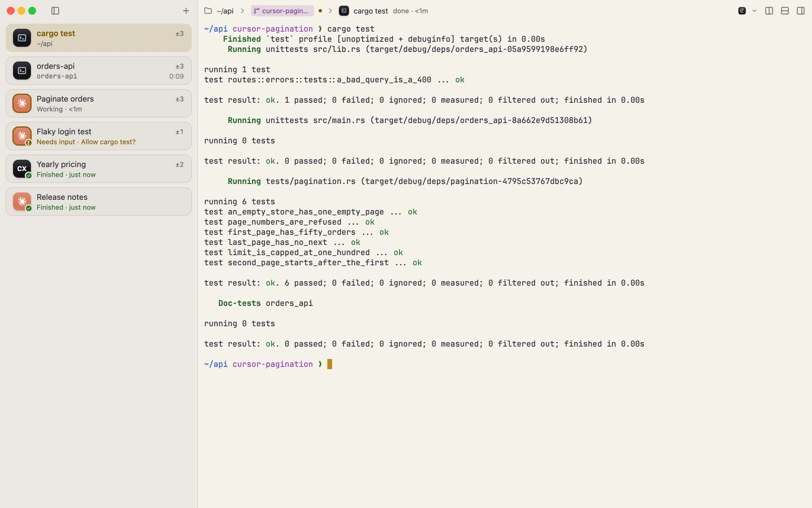Switch to the orders-api session
This screenshot has height=508, width=812.
click(x=99, y=71)
